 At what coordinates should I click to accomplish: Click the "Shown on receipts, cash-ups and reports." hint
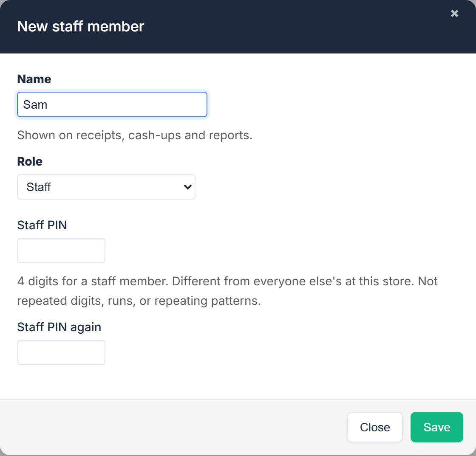(x=135, y=135)
